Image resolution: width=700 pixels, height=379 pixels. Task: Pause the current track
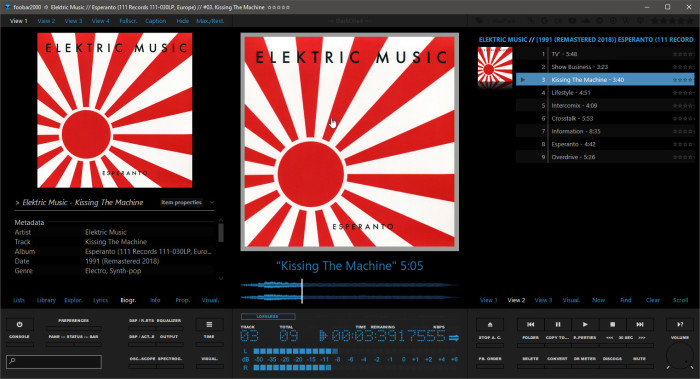point(558,325)
